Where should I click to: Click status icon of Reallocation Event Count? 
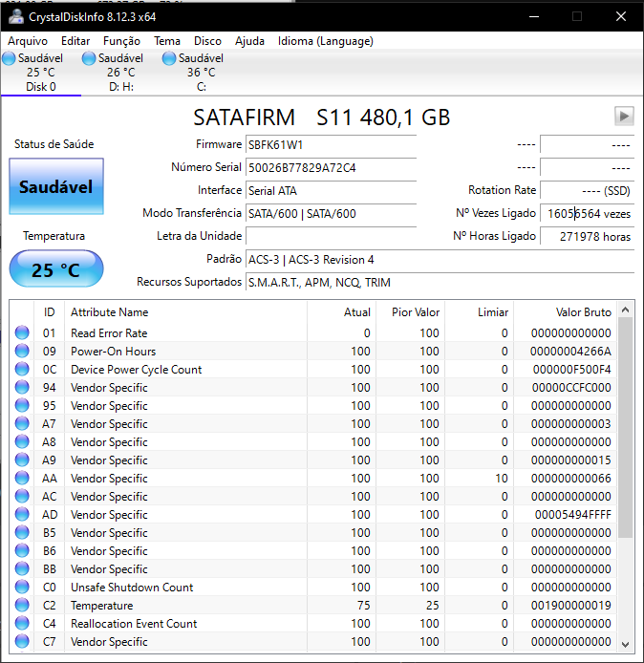coord(22,623)
